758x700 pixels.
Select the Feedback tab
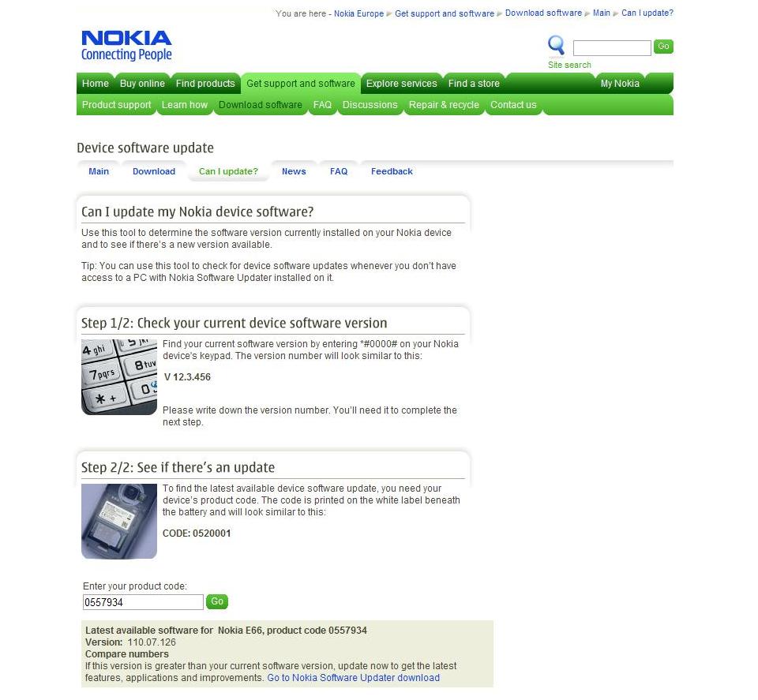pos(392,171)
